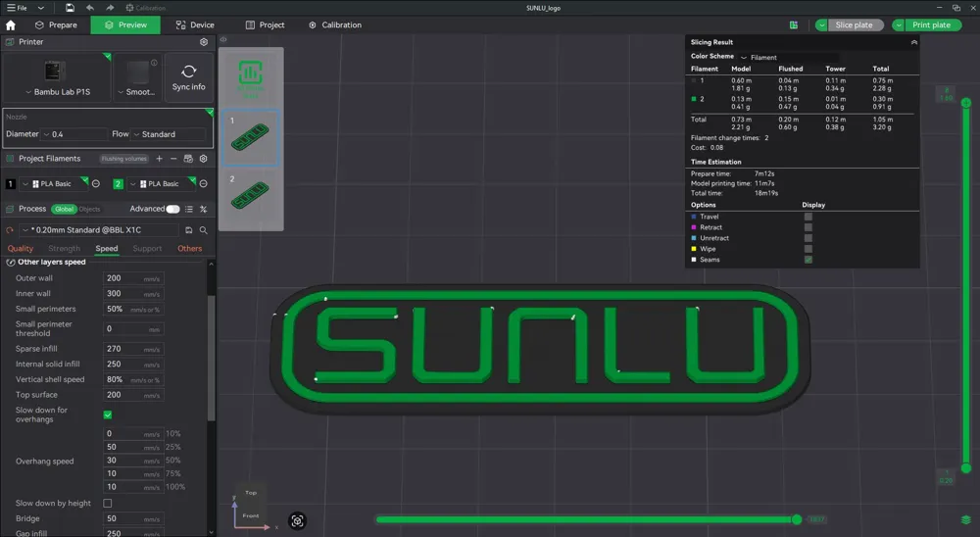The image size is (980, 537).
Task: Open the All Plates Stats icon
Action: (251, 78)
